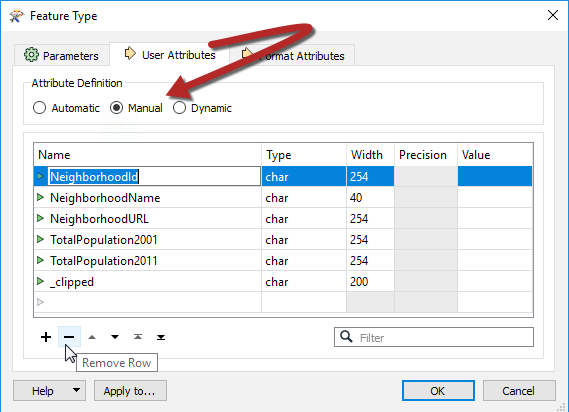Click the Apply to... button
This screenshot has height=412, width=569.
pyautogui.click(x=130, y=391)
